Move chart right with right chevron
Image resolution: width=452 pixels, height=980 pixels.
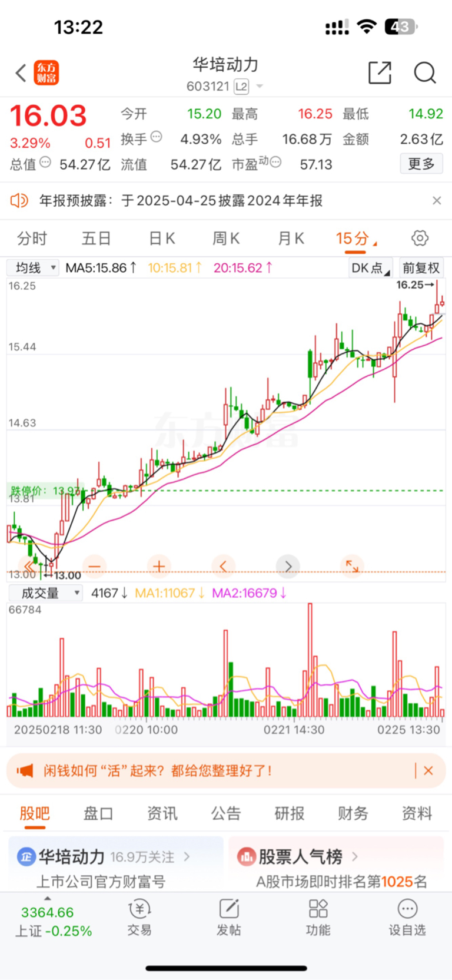tap(288, 566)
